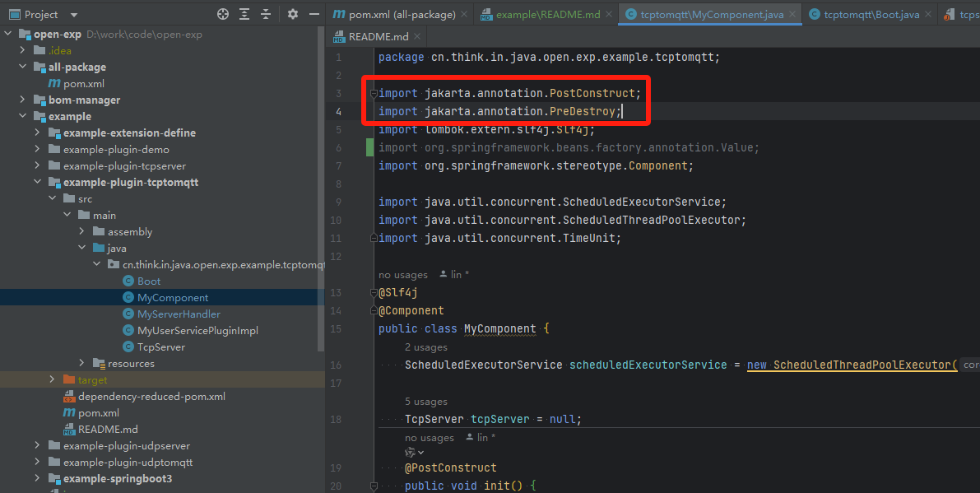The image size is (980, 493).
Task: Click the Select Opened File target icon
Action: coord(222,14)
